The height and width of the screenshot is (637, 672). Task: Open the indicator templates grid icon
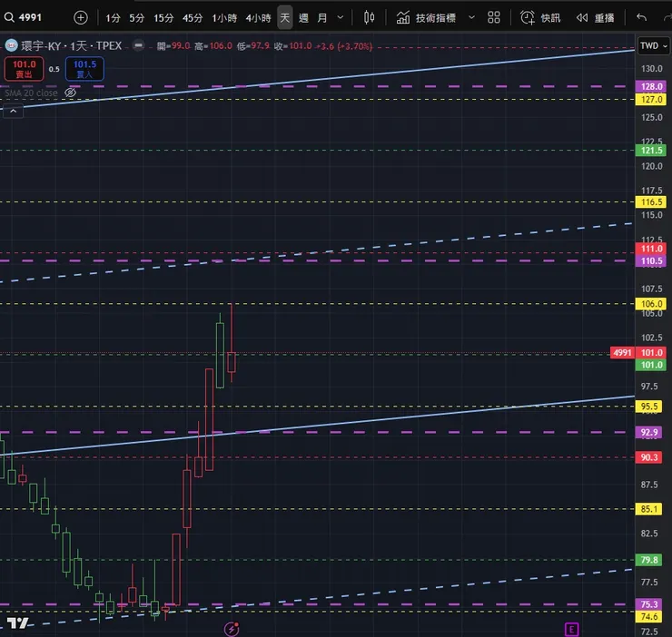click(x=494, y=17)
